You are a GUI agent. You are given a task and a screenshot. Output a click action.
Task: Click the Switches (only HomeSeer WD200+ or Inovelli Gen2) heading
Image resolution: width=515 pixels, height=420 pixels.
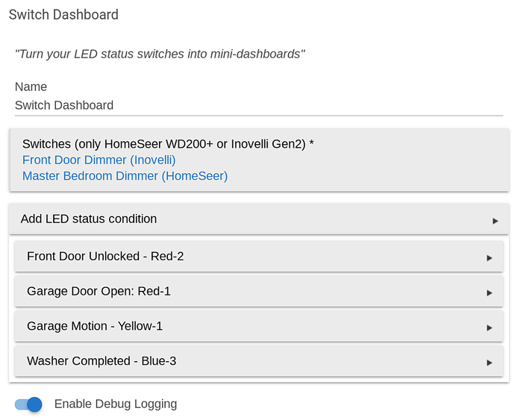[168, 144]
